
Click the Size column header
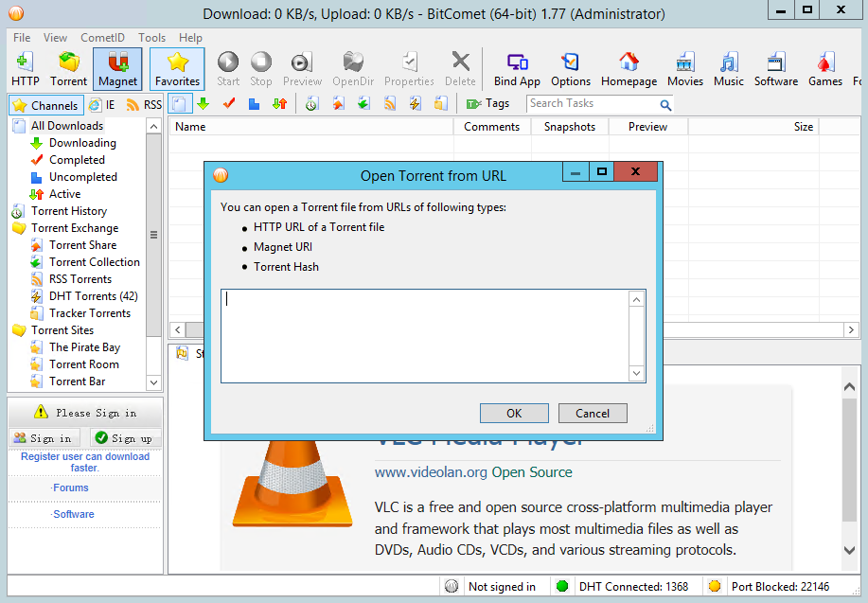753,127
